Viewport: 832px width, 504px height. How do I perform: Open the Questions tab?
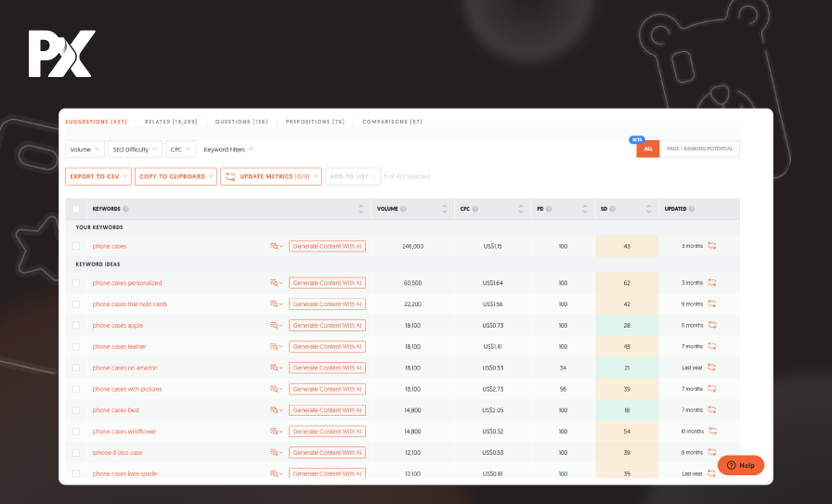coord(241,122)
